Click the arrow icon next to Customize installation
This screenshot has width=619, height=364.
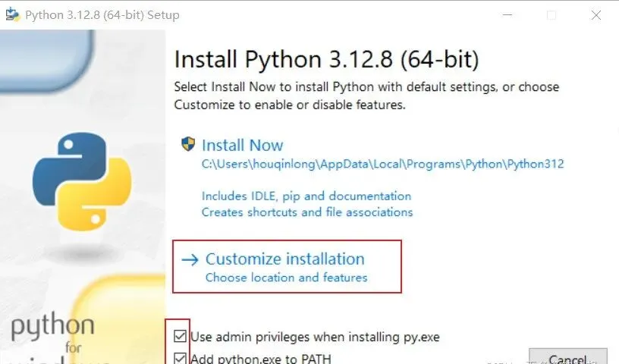pos(190,260)
